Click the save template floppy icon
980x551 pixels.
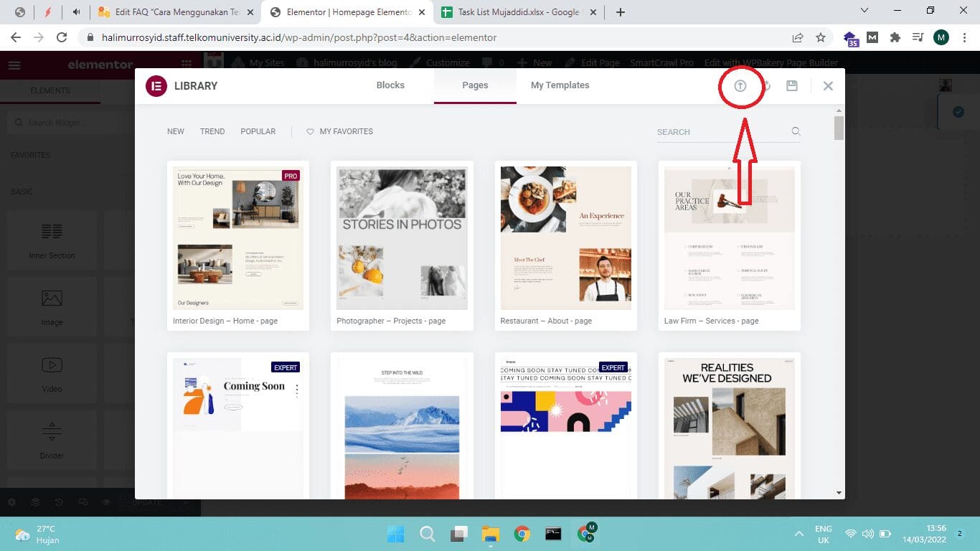[x=792, y=86]
